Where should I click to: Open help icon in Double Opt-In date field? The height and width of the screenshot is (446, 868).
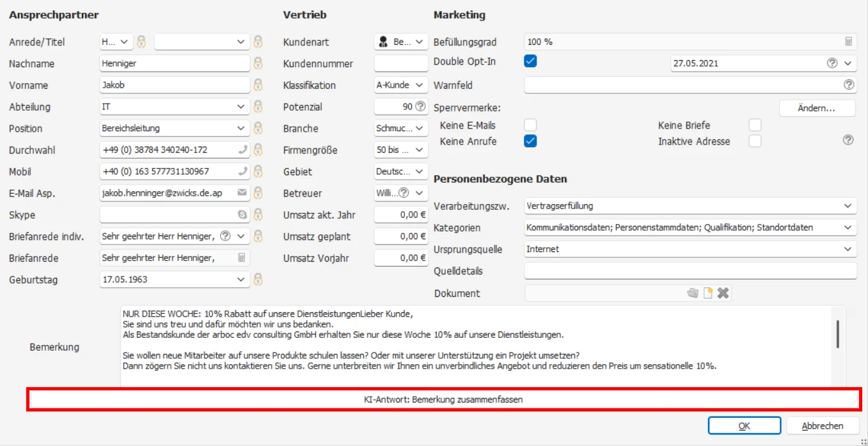click(832, 63)
